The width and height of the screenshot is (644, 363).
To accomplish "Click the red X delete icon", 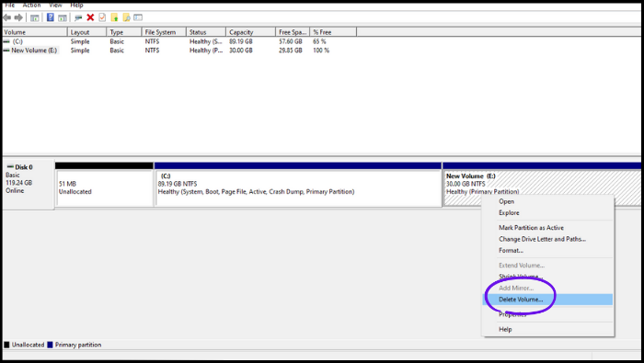I will coord(90,17).
